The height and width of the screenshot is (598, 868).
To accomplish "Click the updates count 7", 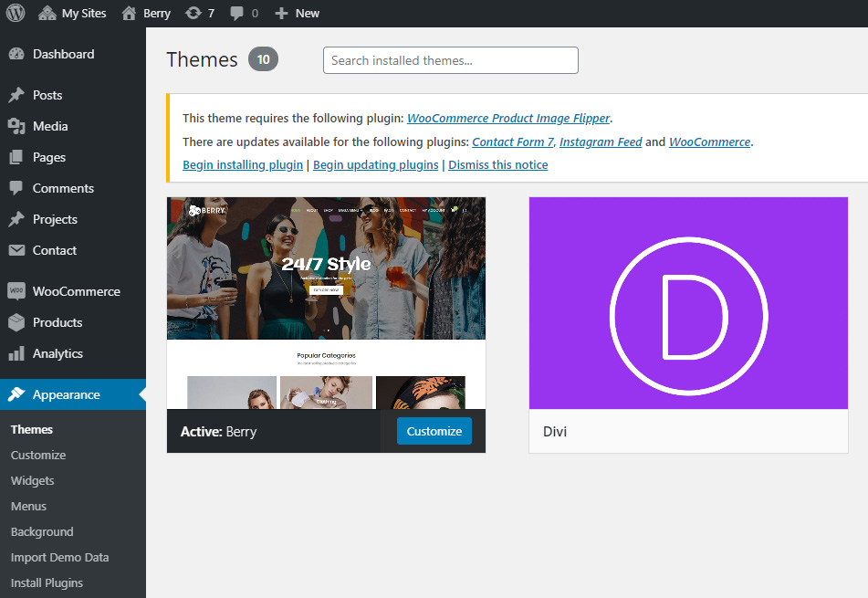I will (x=211, y=14).
